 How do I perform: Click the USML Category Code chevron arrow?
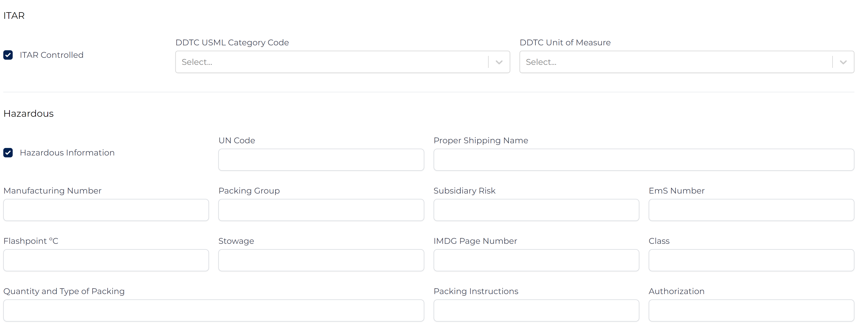[499, 62]
